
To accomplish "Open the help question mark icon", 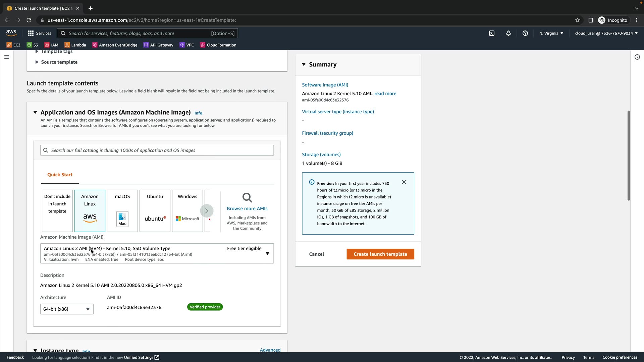I will pos(525,33).
